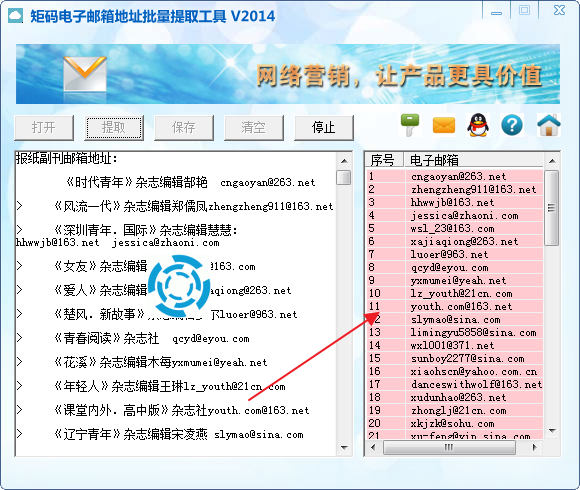Screen dimensions: 580x490
Task: Click the 保存 save button
Action: pyautogui.click(x=184, y=128)
